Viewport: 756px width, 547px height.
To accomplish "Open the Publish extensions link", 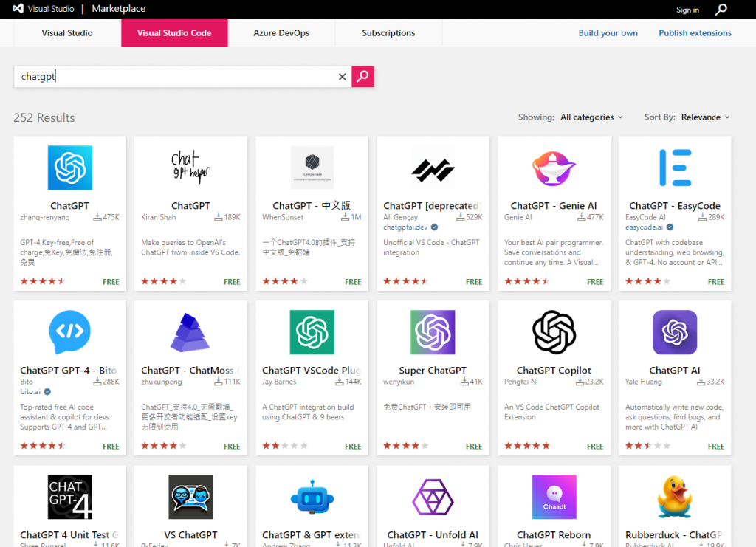I will [695, 32].
